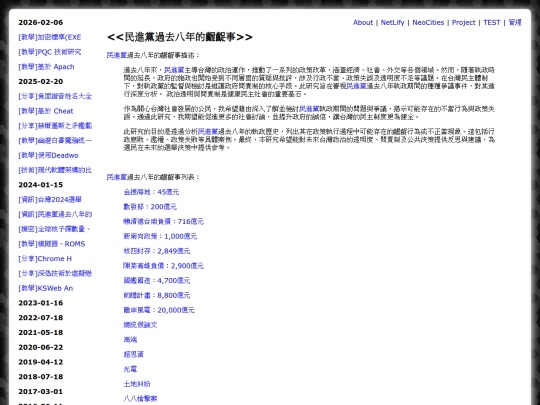
Task: Open sidebar post [教學]KSWeb An
Action: 46,288
